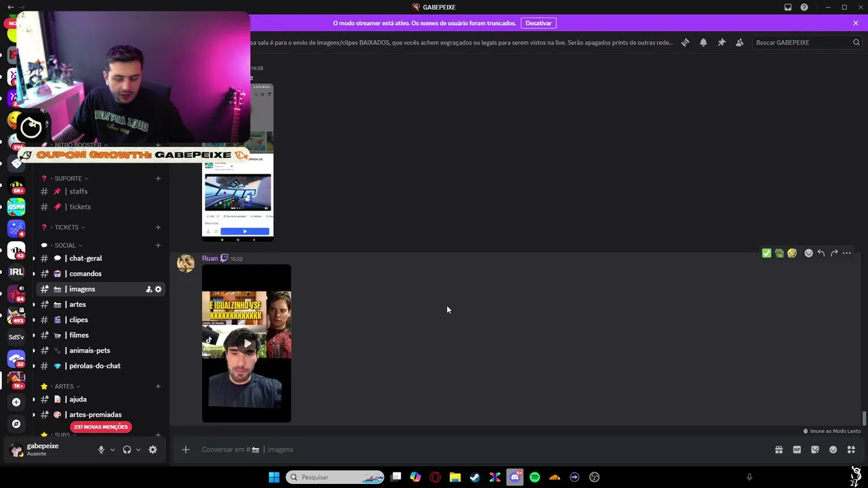Add a channel to SOCIAL category
The height and width of the screenshot is (488, 868).
pos(158,245)
